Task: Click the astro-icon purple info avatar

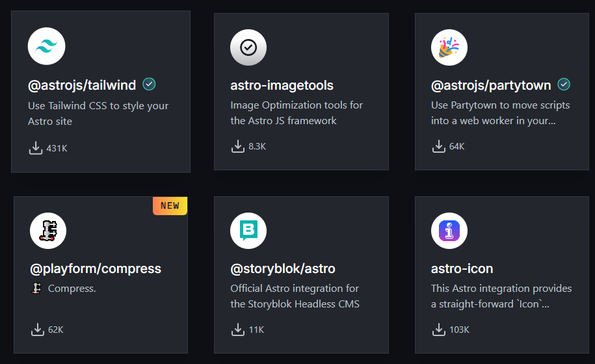Action: (x=449, y=231)
